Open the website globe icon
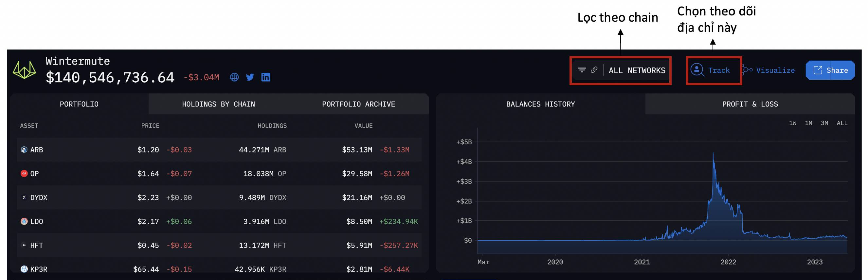Screen dimensions: 868x280 [x=234, y=77]
